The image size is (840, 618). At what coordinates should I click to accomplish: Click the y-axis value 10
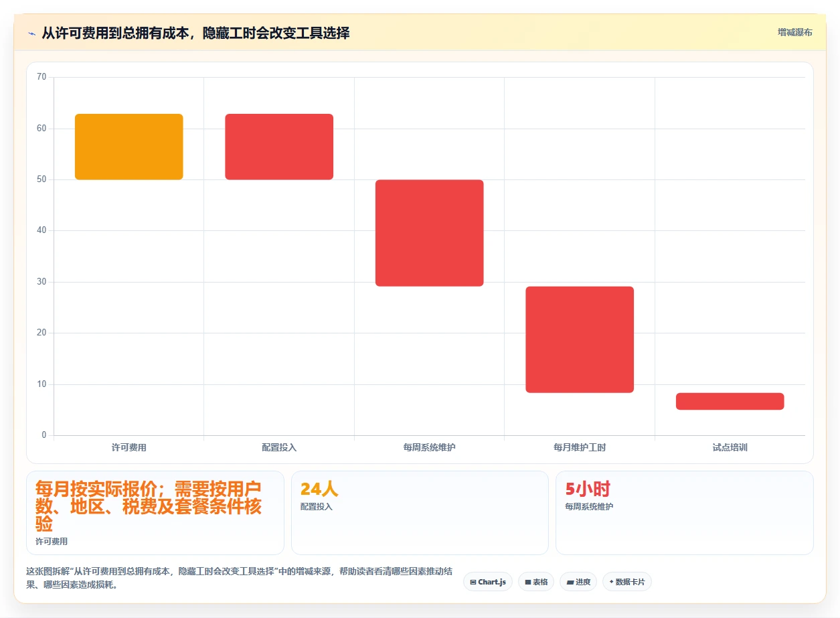point(41,384)
